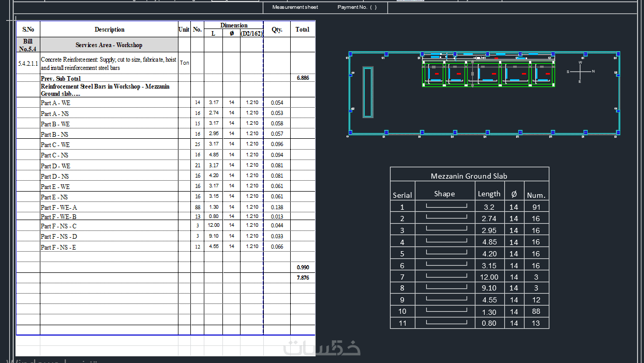Image resolution: width=644 pixels, height=363 pixels.
Task: Click count '25' in Part C - WE row
Action: pyautogui.click(x=198, y=144)
